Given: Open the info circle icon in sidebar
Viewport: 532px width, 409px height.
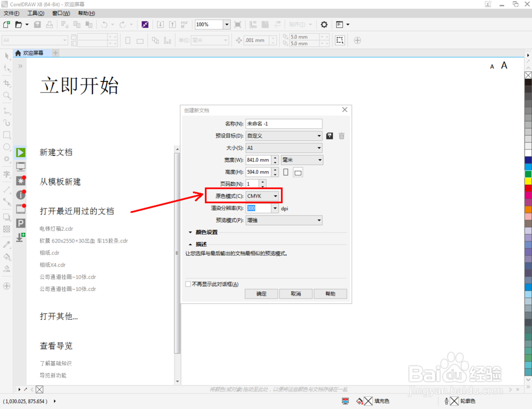Looking at the screenshot, I should point(21,195).
